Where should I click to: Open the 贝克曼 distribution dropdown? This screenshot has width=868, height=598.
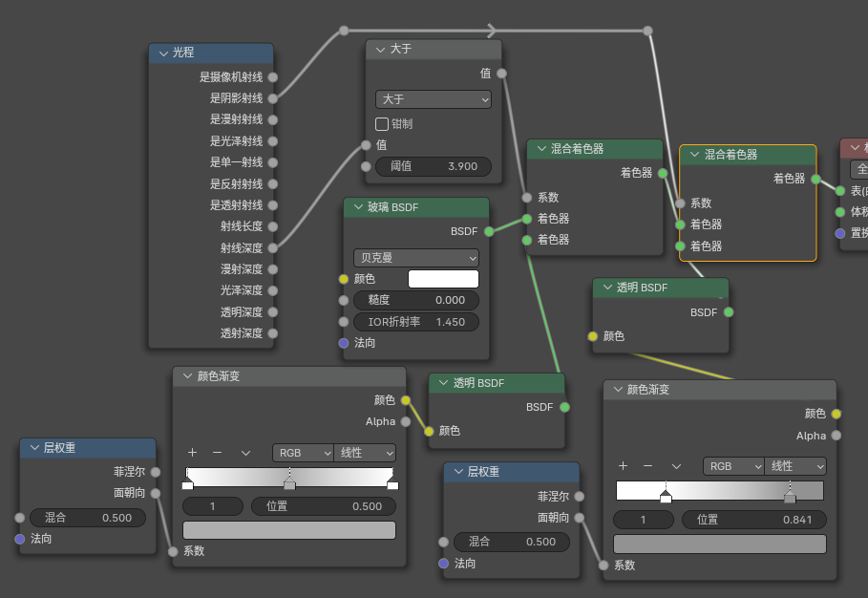(415, 258)
